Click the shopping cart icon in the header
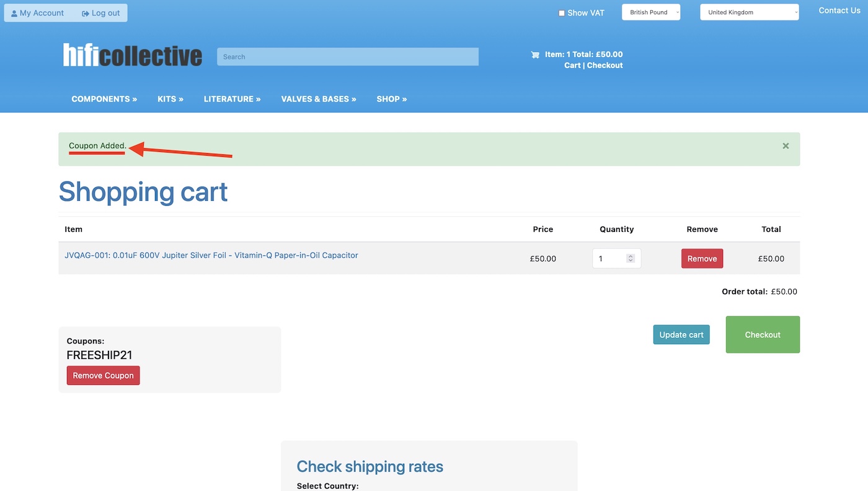 point(534,55)
